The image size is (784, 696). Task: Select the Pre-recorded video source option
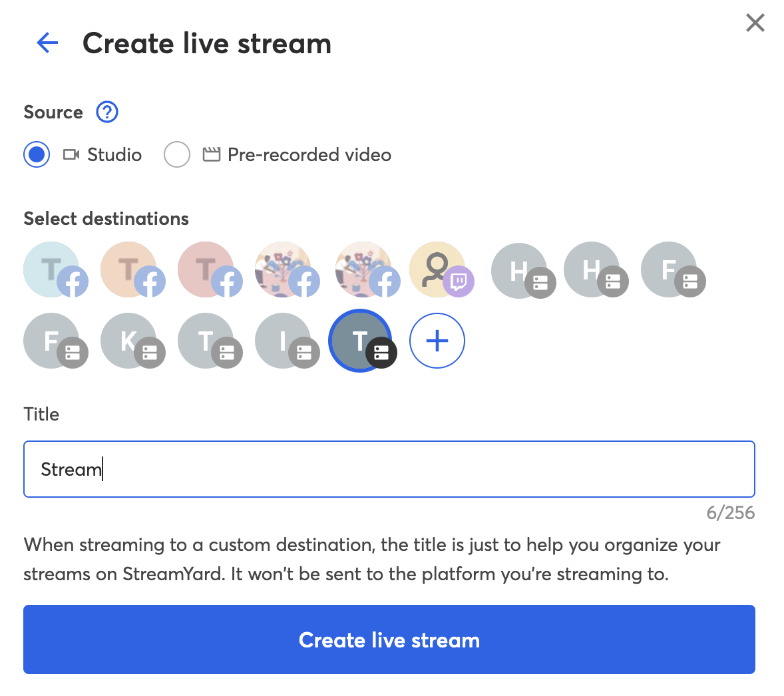[x=177, y=154]
